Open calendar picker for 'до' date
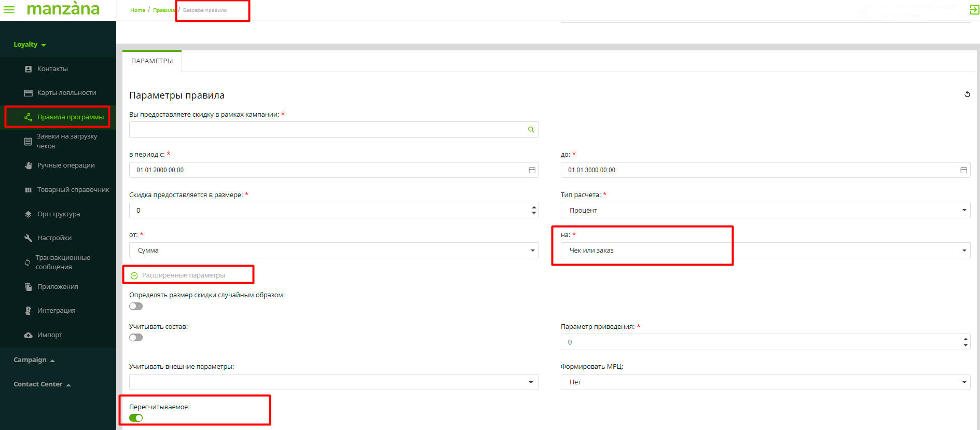The width and height of the screenshot is (980, 430). pyautogui.click(x=963, y=170)
